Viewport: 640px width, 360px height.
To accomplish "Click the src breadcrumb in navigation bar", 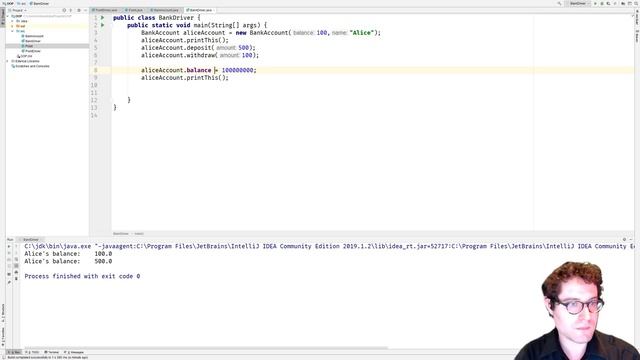I will pyautogui.click(x=22, y=3).
